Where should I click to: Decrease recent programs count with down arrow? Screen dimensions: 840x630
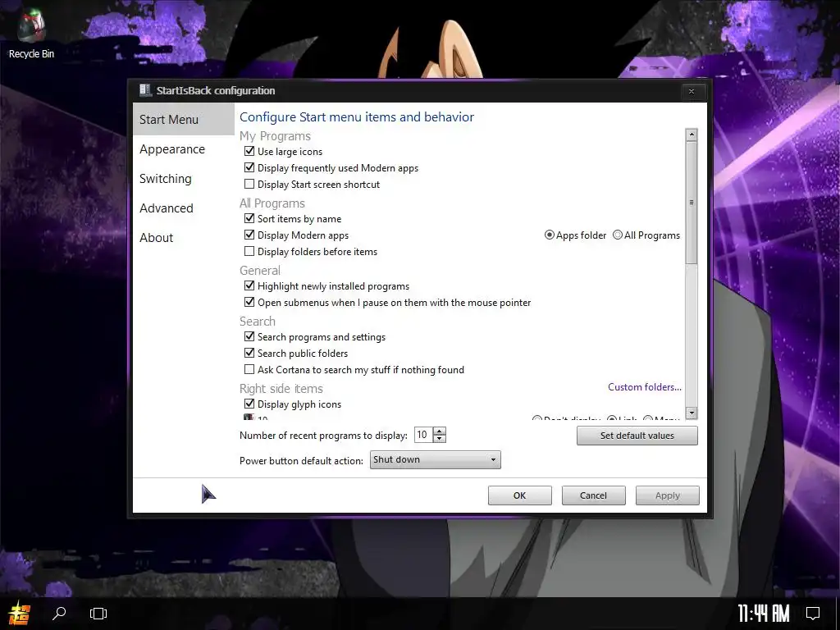pos(440,439)
